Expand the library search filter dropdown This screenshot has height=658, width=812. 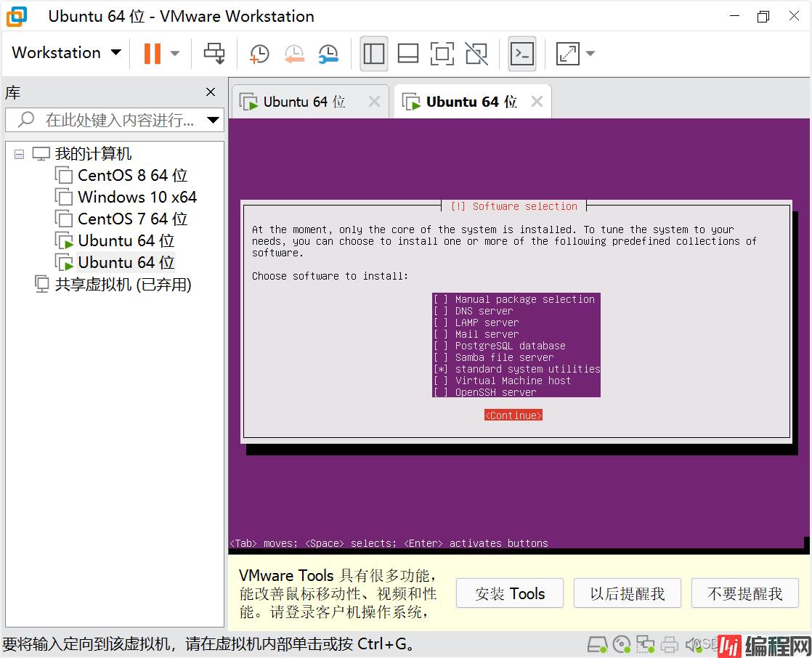click(213, 120)
